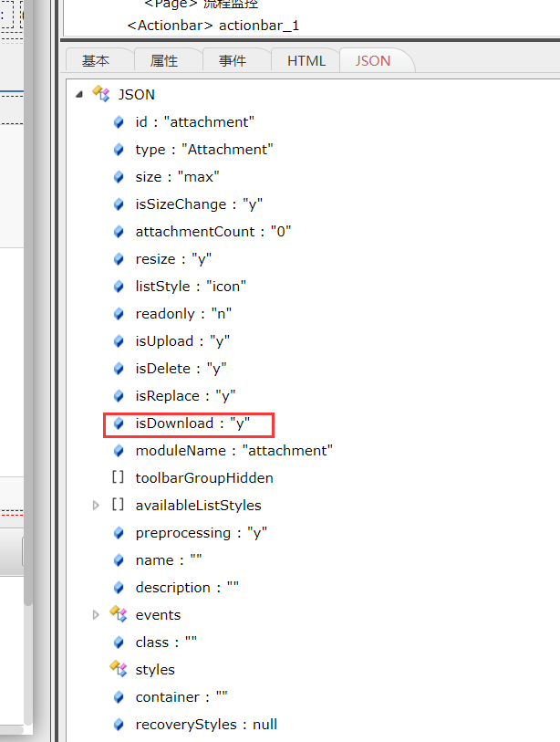Select the isReplace : "y" row

(x=185, y=396)
